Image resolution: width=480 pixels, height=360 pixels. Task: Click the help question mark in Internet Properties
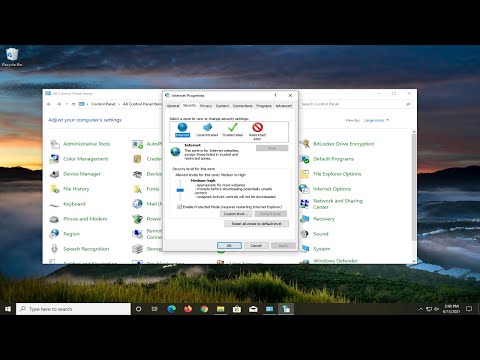275,95
